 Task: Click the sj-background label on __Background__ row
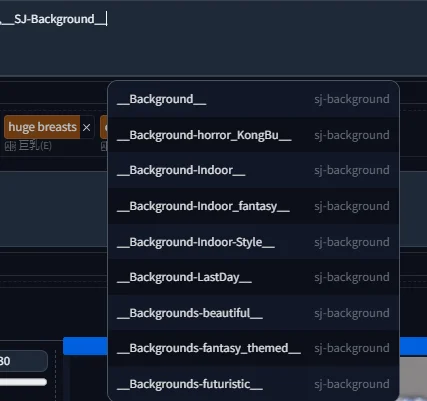(352, 99)
